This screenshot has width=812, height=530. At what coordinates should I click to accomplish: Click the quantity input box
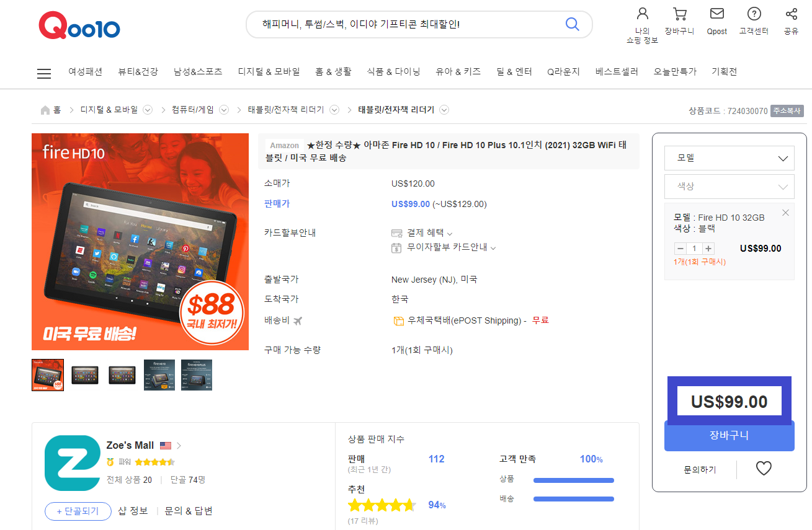point(694,248)
